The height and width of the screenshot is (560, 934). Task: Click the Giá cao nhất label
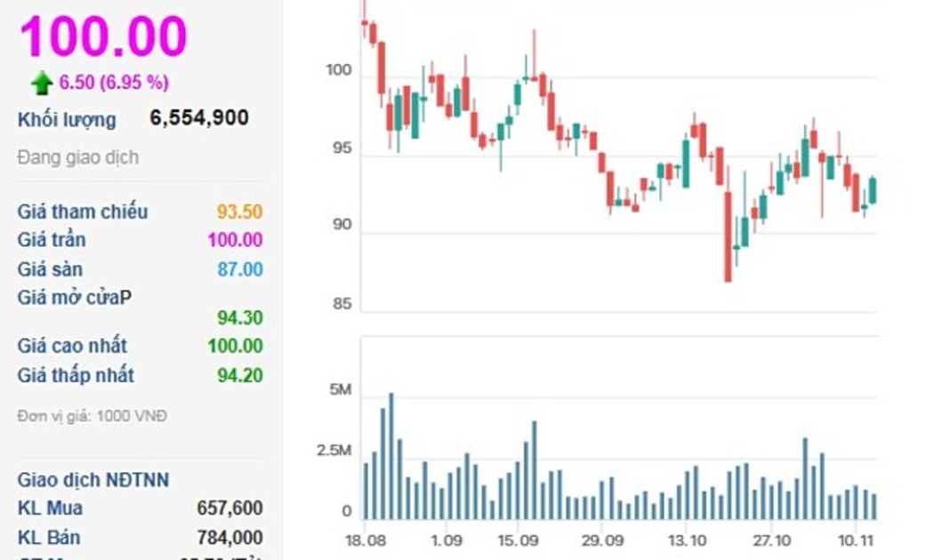pos(72,346)
